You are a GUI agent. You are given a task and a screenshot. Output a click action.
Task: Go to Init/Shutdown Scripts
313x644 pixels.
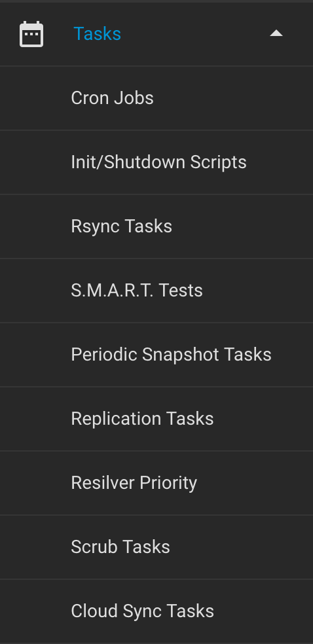click(156, 162)
